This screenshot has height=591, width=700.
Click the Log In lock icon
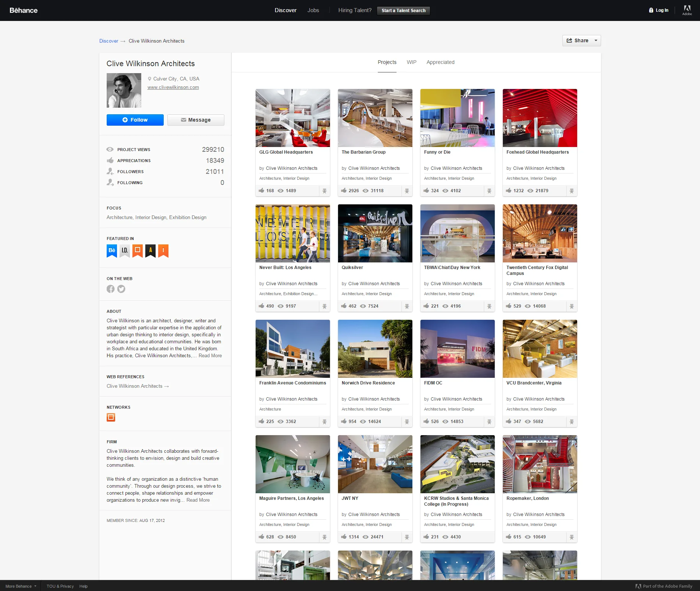(651, 10)
